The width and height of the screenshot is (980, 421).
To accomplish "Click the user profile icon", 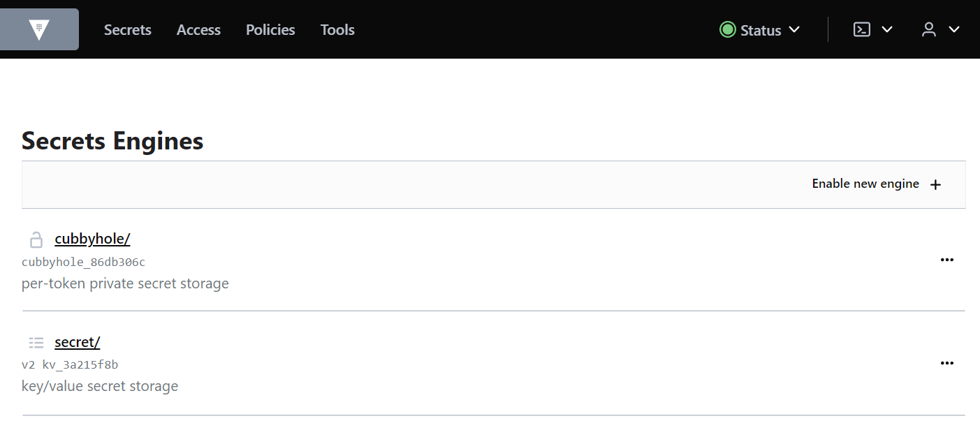I will (x=929, y=29).
